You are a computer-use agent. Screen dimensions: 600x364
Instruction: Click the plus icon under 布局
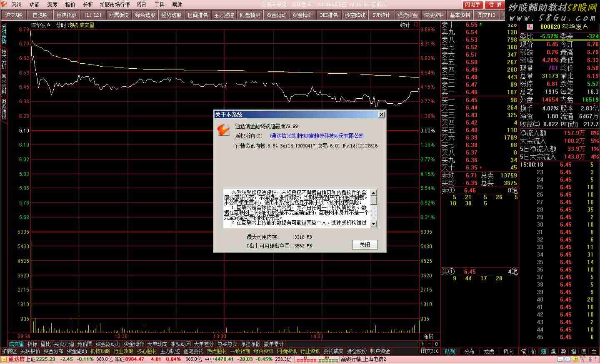tap(423, 344)
